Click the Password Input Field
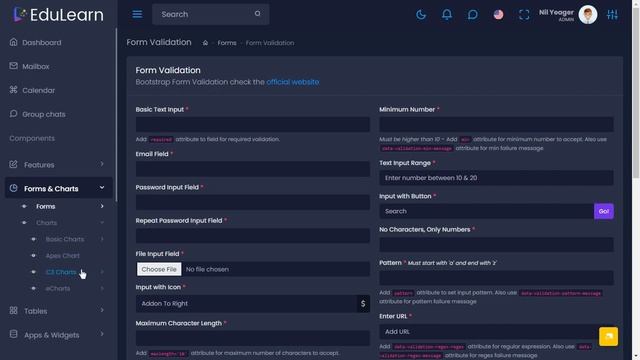The image size is (640, 360). 253,202
